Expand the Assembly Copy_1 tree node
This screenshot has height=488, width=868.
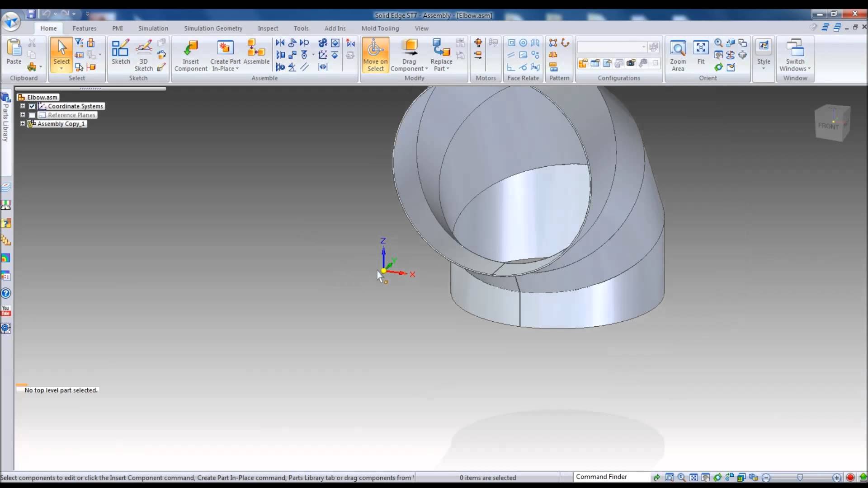click(23, 123)
